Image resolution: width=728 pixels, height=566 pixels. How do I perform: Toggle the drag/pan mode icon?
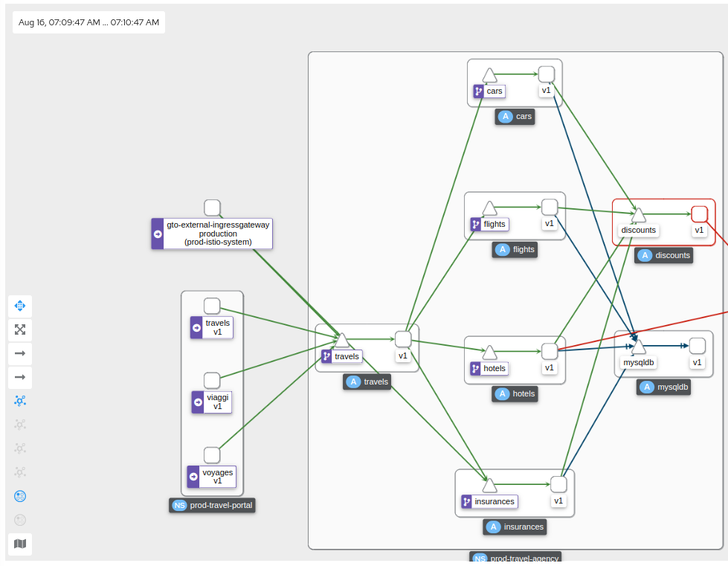(x=20, y=306)
